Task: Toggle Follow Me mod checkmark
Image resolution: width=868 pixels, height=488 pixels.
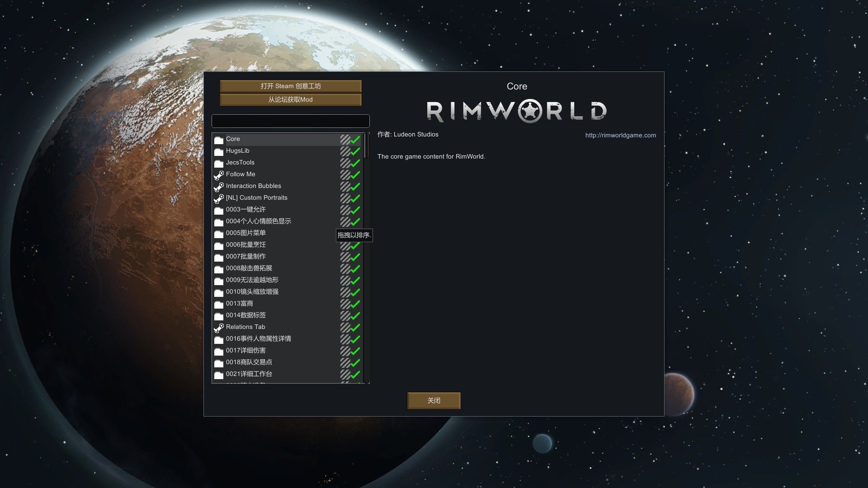Action: pos(356,175)
